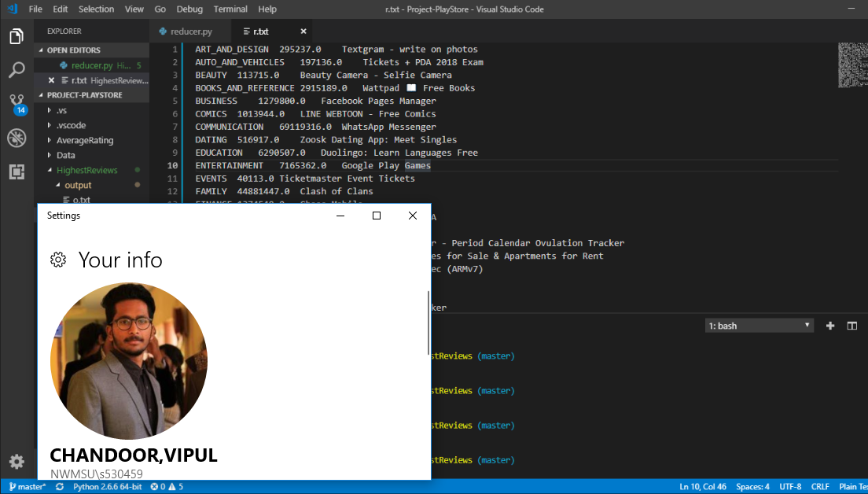Click the synchronize changes status icon
The image size is (868, 494).
[59, 487]
